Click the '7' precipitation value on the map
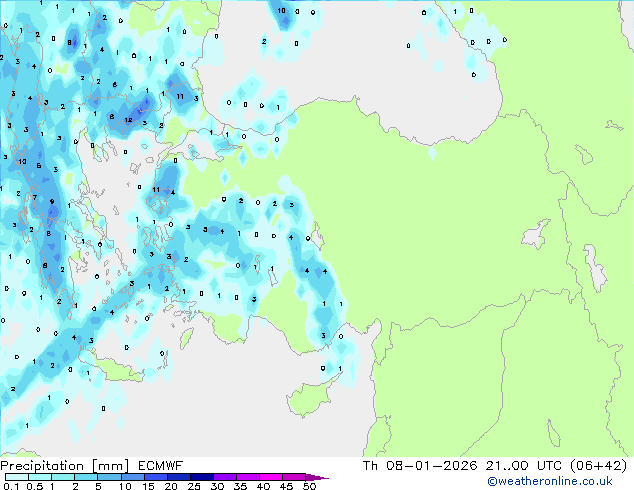This screenshot has height=490, width=634. click(35, 197)
